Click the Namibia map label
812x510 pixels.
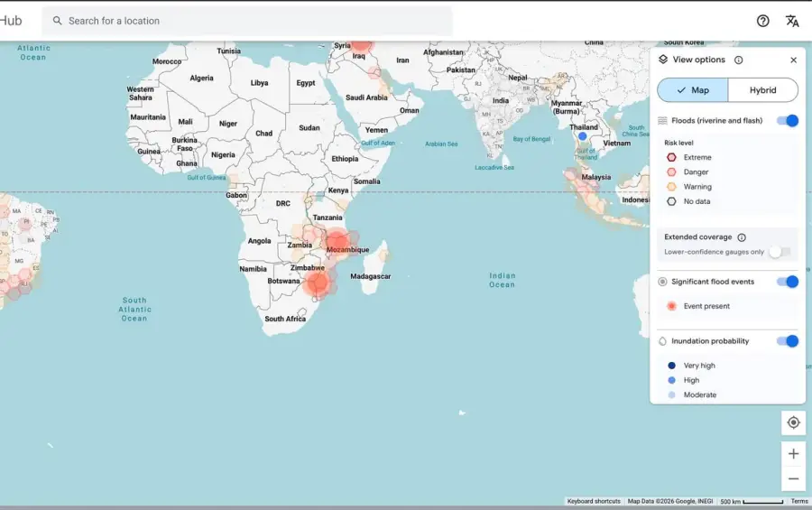tap(254, 269)
